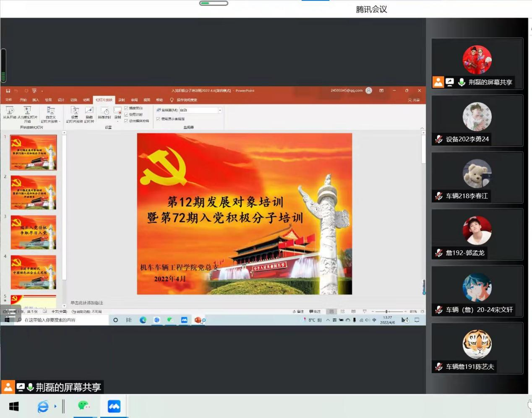Toggle the Show Media Controls (显示媒体控件) checkbox
Image resolution: width=532 pixels, height=418 pixels.
coord(126,121)
